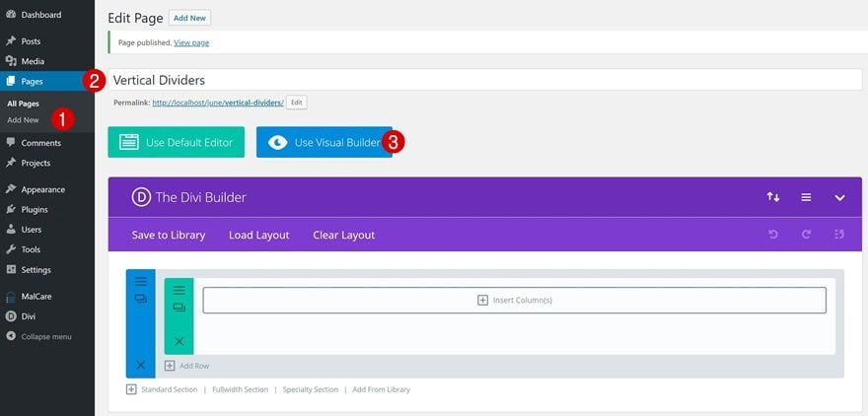Open green row settings hamburger icon
The image size is (868, 416).
tap(179, 291)
